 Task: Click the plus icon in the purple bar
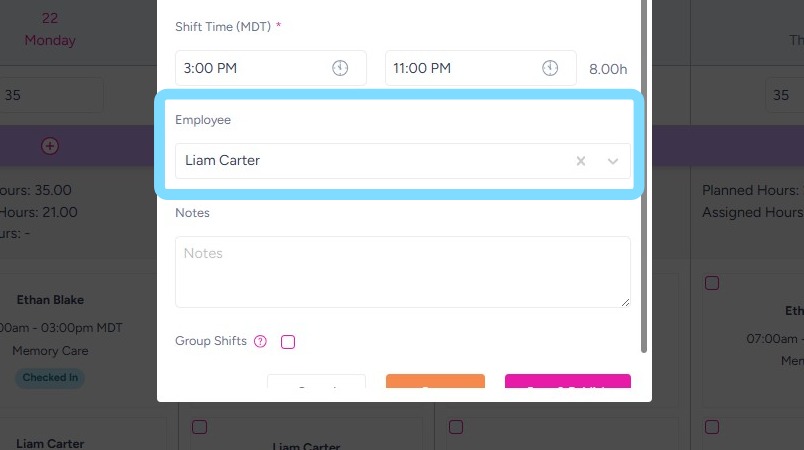tap(49, 145)
